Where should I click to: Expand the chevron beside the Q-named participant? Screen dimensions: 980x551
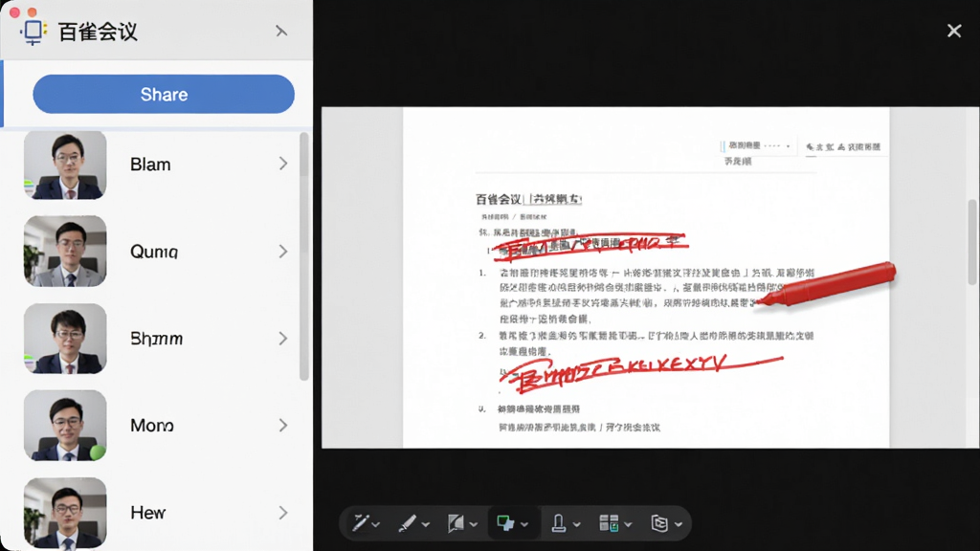(283, 252)
